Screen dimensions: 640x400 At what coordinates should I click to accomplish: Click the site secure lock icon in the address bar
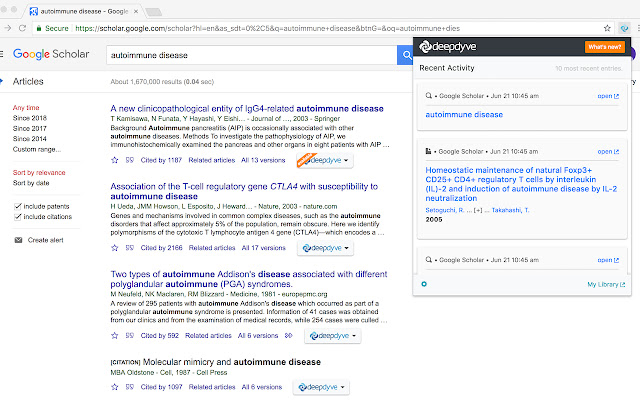coord(39,28)
